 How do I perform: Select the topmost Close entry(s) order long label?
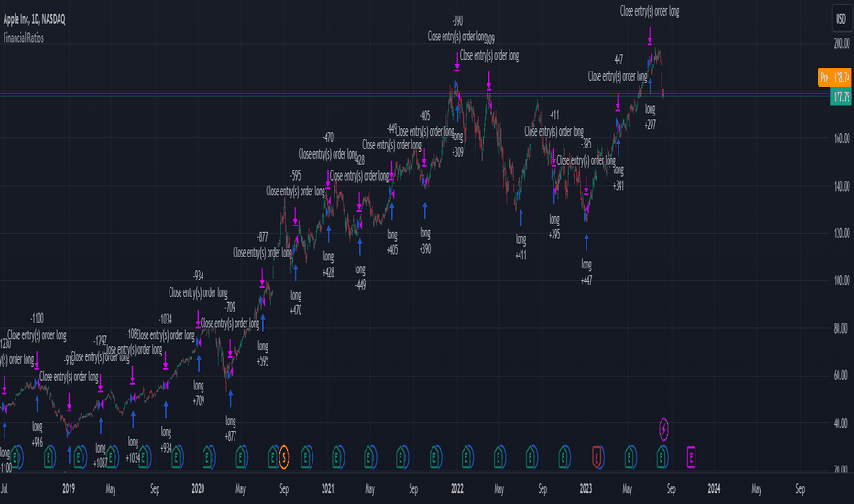650,11
